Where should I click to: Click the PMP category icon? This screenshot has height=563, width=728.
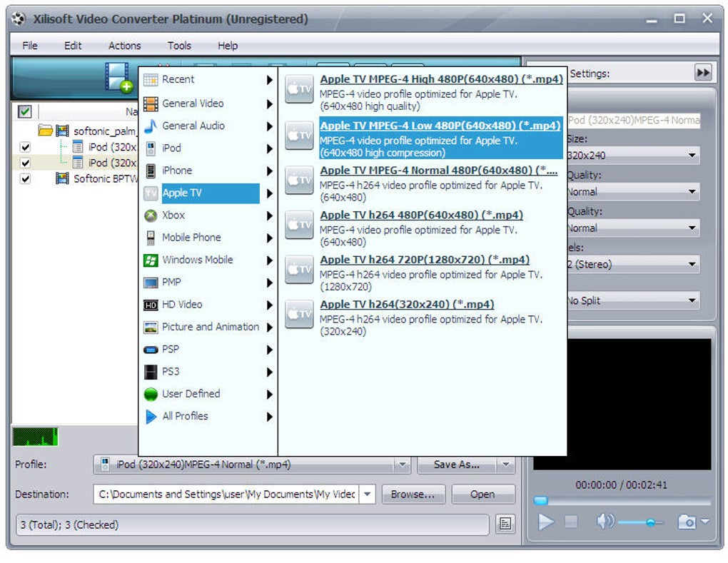click(151, 282)
